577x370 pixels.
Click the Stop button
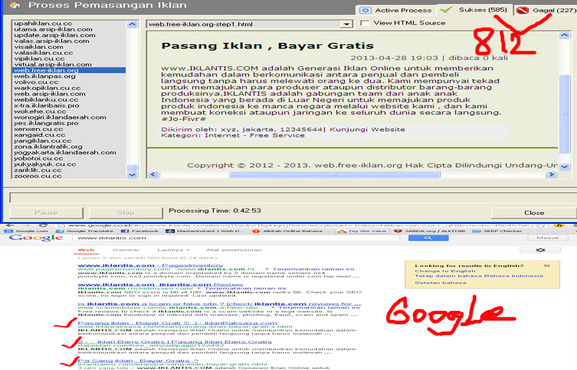click(x=125, y=213)
